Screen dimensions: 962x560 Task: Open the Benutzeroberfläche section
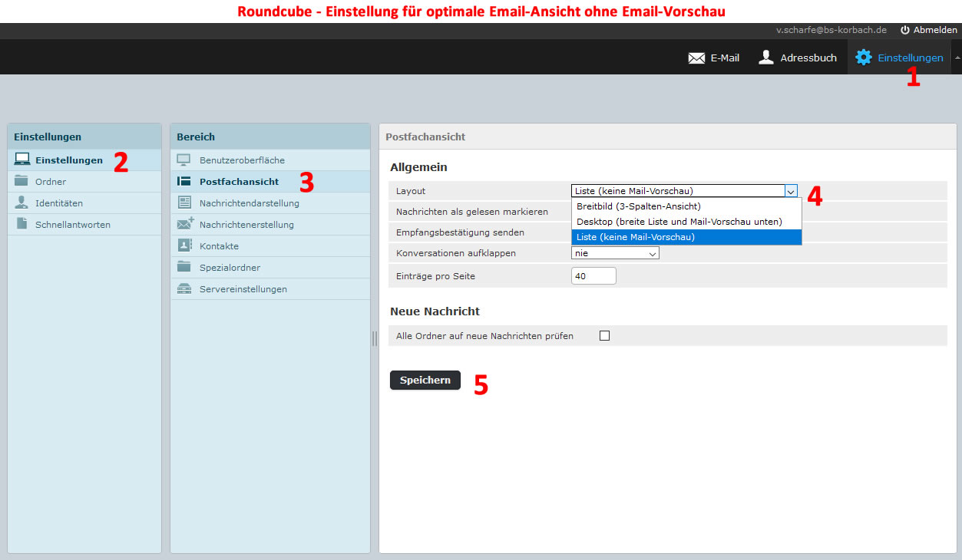coord(270,160)
